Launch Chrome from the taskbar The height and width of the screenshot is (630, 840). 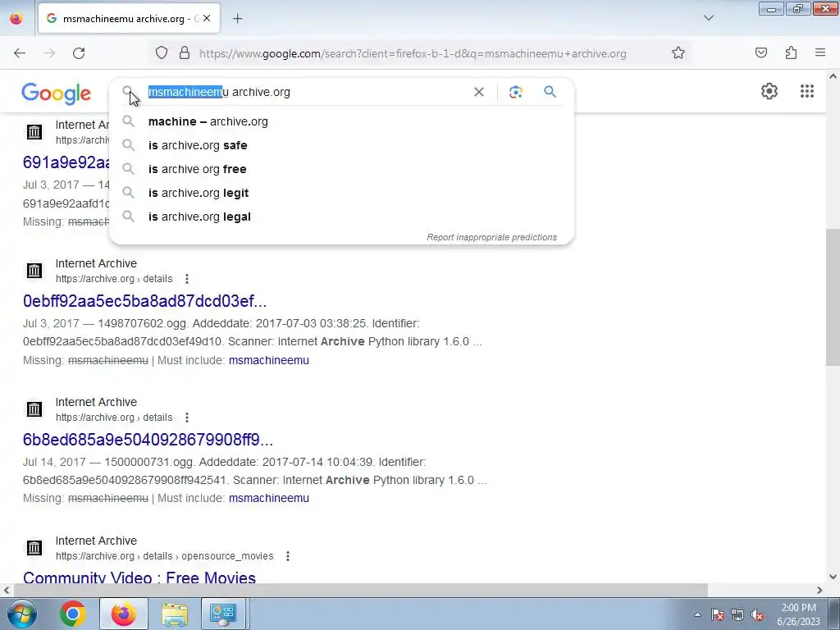[x=73, y=614]
